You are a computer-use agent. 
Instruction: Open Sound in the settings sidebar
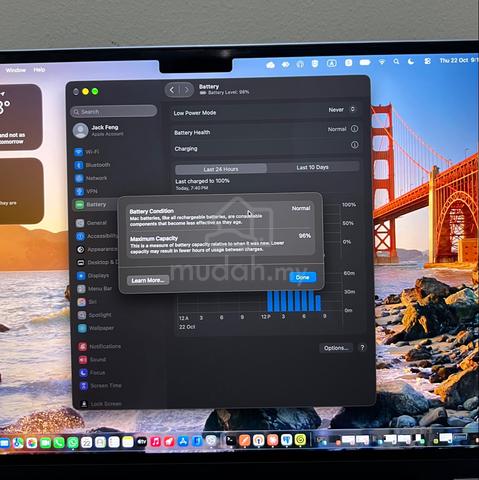click(x=93, y=360)
